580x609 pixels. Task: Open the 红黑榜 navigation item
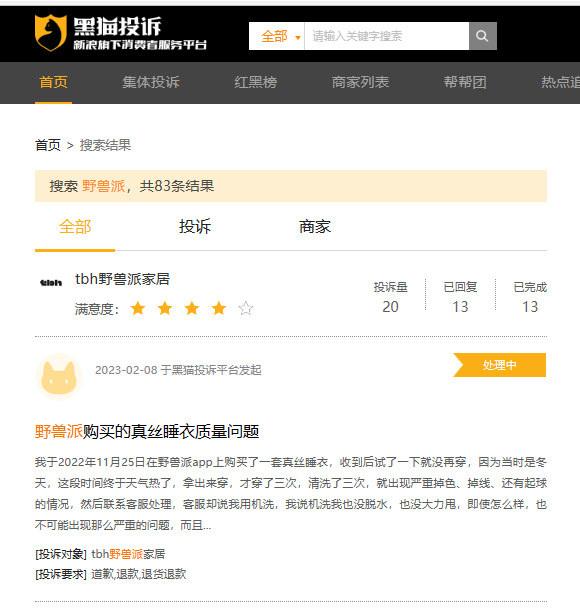click(255, 82)
